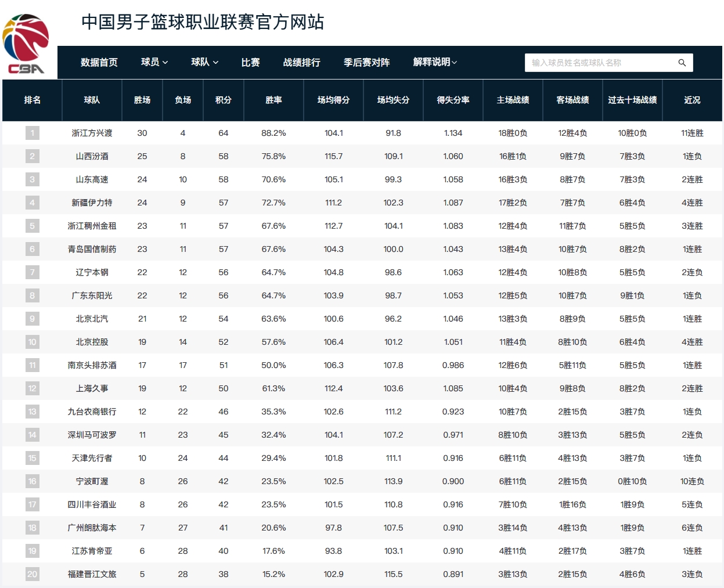Click the 积分 column header
The width and height of the screenshot is (724, 588).
[x=223, y=100]
